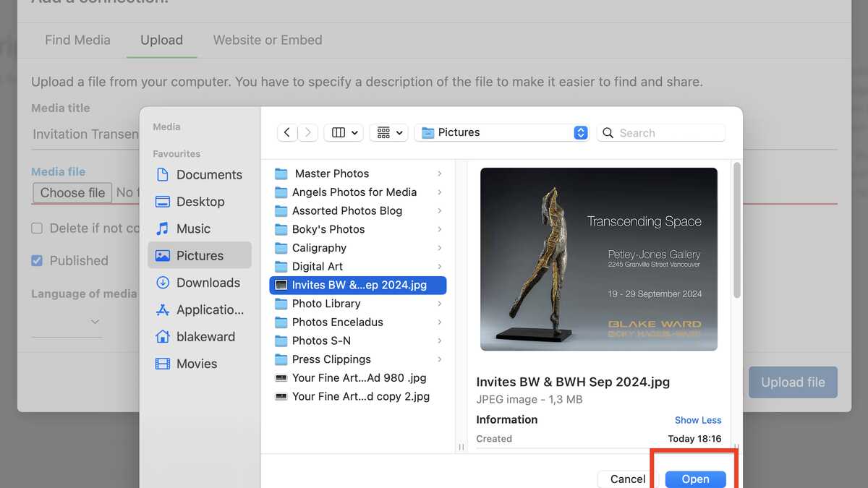Select Downloads in the sidebar
Screen dimensions: 868x488
[x=200, y=283]
